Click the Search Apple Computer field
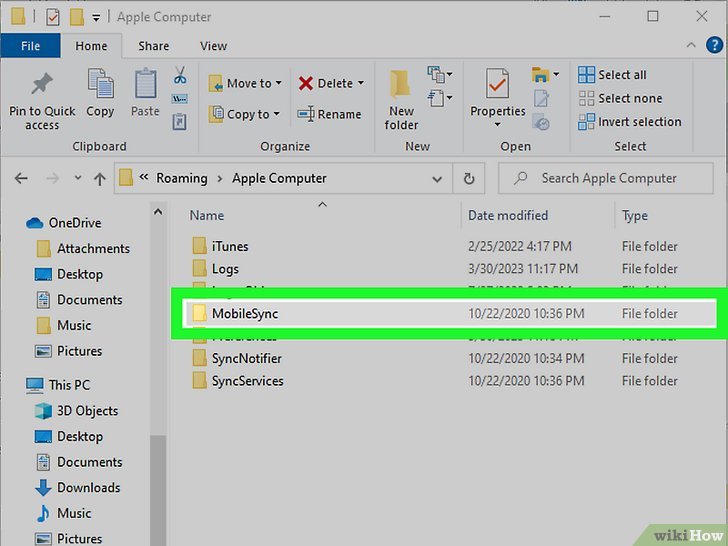728x546 pixels. click(x=606, y=178)
